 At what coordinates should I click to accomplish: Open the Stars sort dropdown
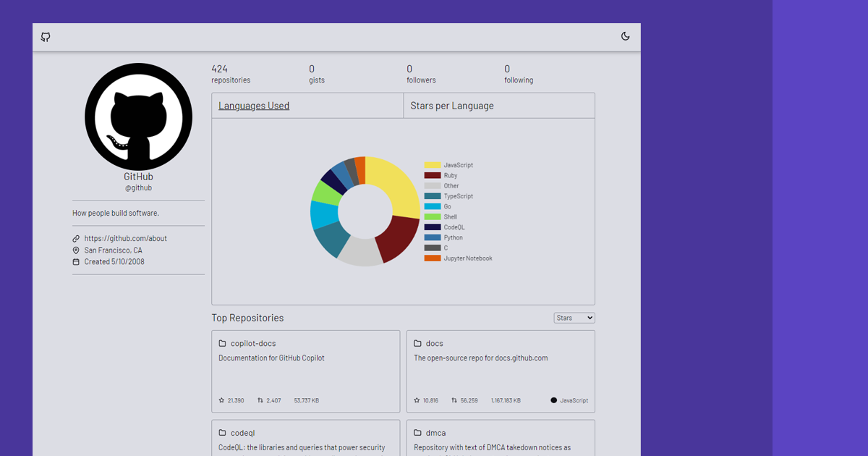click(x=574, y=318)
